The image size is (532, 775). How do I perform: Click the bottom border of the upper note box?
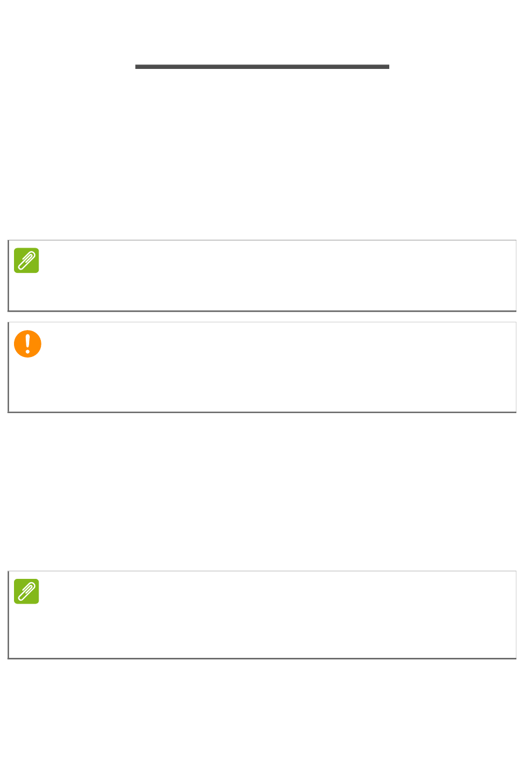tap(262, 311)
